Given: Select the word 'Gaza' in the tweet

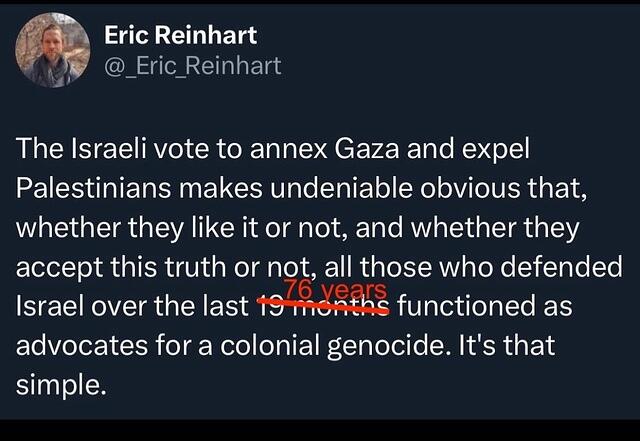Looking at the screenshot, I should (x=367, y=149).
